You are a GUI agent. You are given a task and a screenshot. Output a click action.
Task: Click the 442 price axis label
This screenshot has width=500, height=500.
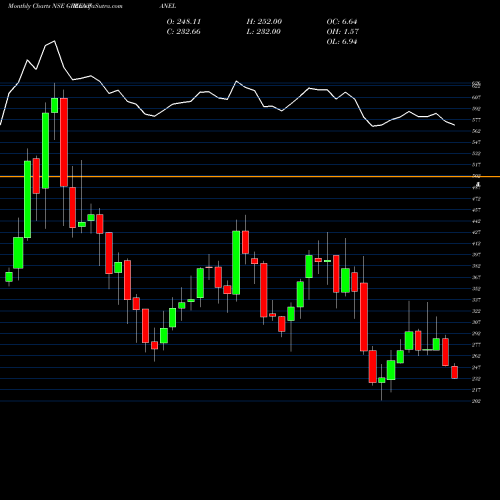pos(476,221)
